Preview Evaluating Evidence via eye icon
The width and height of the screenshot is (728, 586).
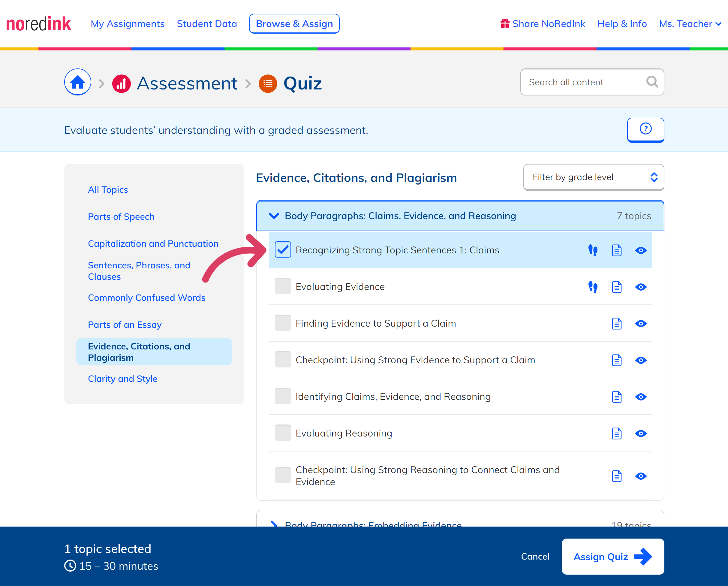[x=641, y=287]
